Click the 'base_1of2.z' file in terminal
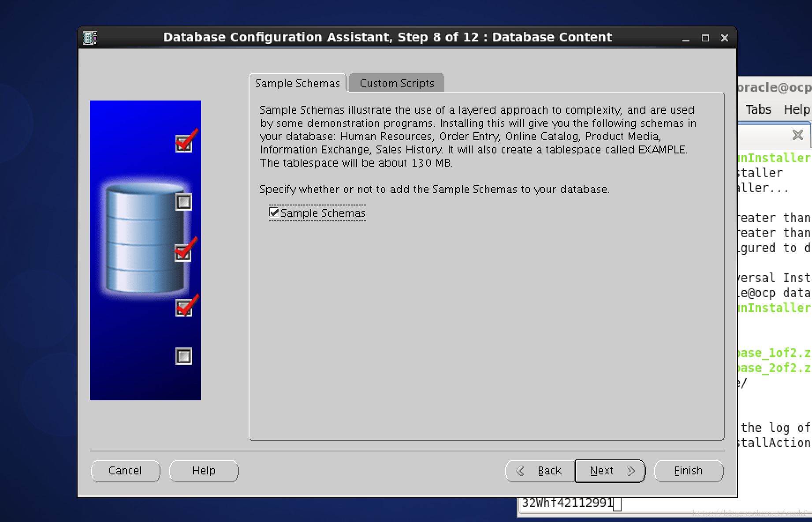The image size is (812, 522). (774, 353)
